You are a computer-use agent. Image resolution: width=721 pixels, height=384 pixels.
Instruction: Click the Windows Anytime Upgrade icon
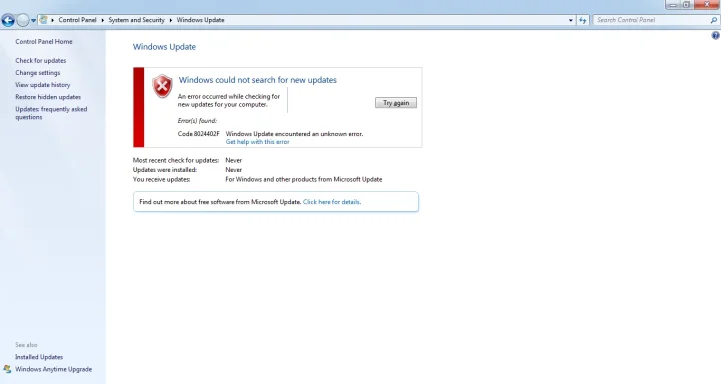coord(7,369)
